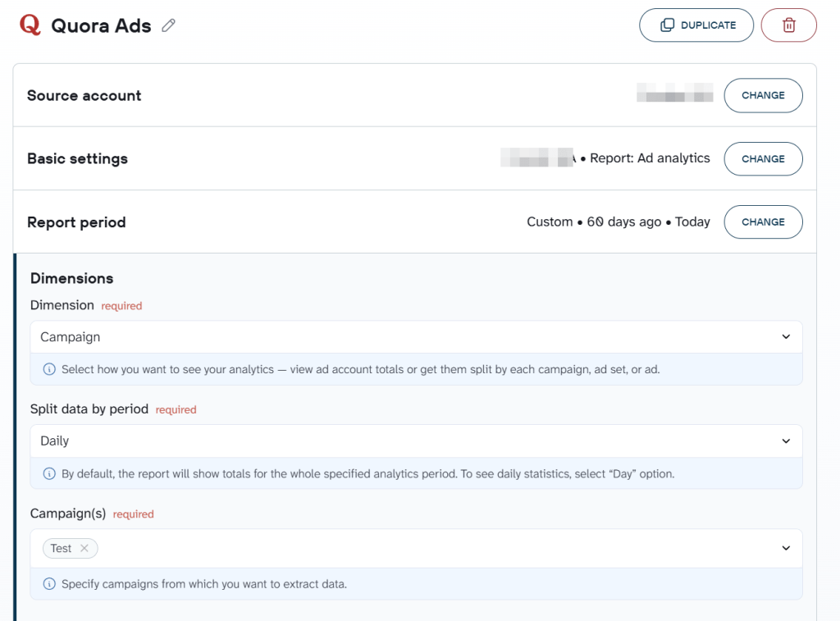Image resolution: width=840 pixels, height=621 pixels.
Task: Duplicate this Quora Ads importer
Action: pyautogui.click(x=696, y=25)
